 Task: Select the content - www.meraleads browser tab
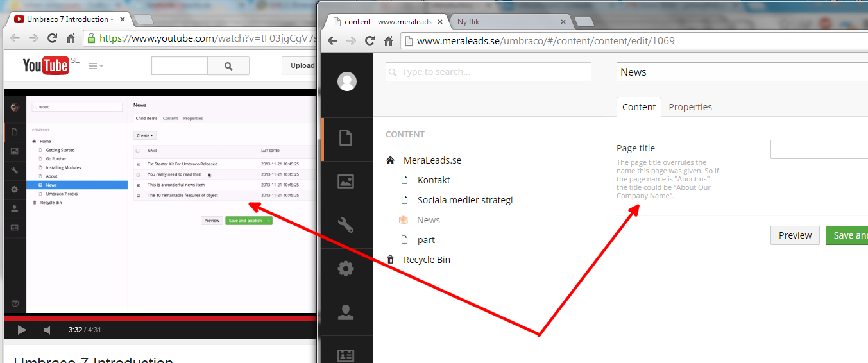click(387, 21)
